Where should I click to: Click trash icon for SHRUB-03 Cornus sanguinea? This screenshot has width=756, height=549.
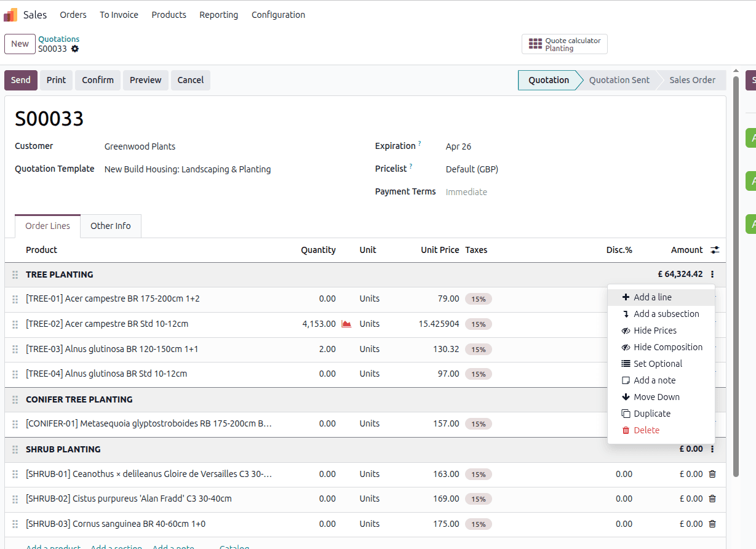tap(712, 524)
